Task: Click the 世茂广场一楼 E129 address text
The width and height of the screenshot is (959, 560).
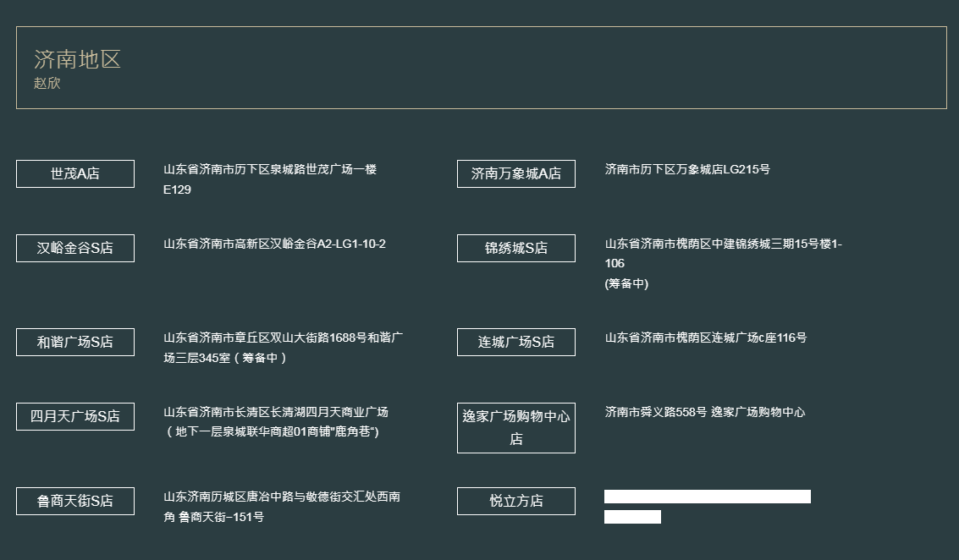Action: coord(270,179)
